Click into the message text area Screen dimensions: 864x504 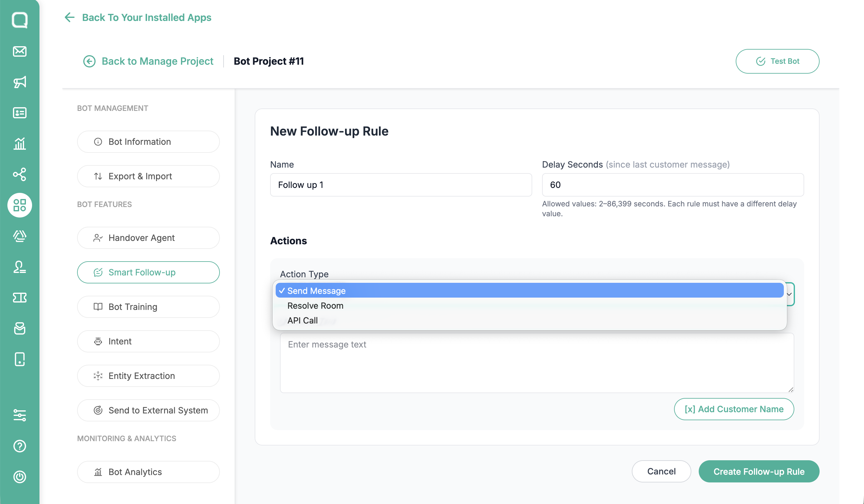click(x=537, y=363)
